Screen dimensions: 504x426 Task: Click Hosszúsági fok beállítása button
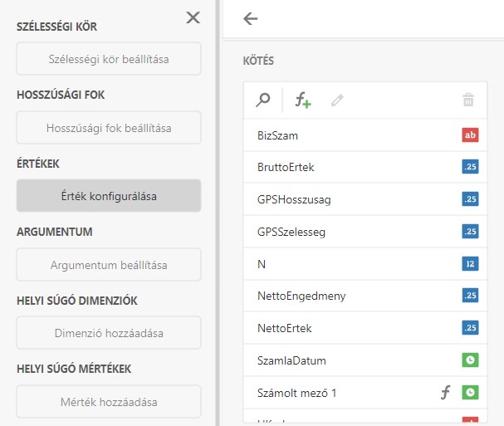(x=109, y=128)
